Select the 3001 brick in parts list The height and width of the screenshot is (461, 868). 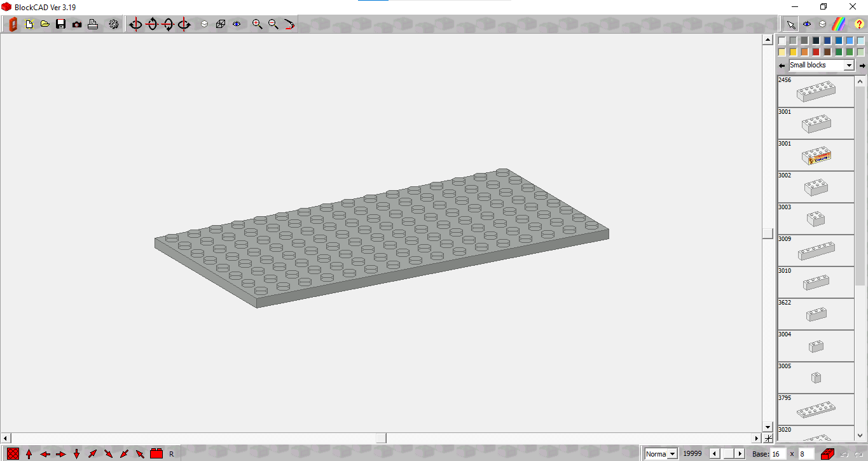pos(816,123)
